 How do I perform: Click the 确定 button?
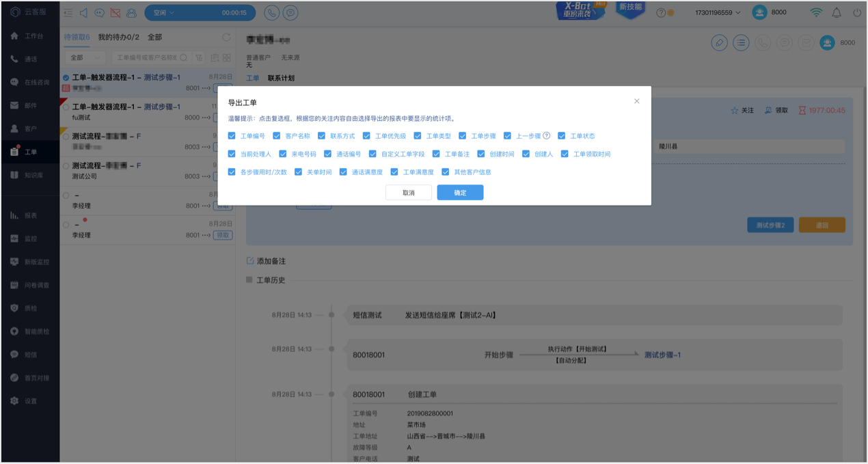[460, 193]
